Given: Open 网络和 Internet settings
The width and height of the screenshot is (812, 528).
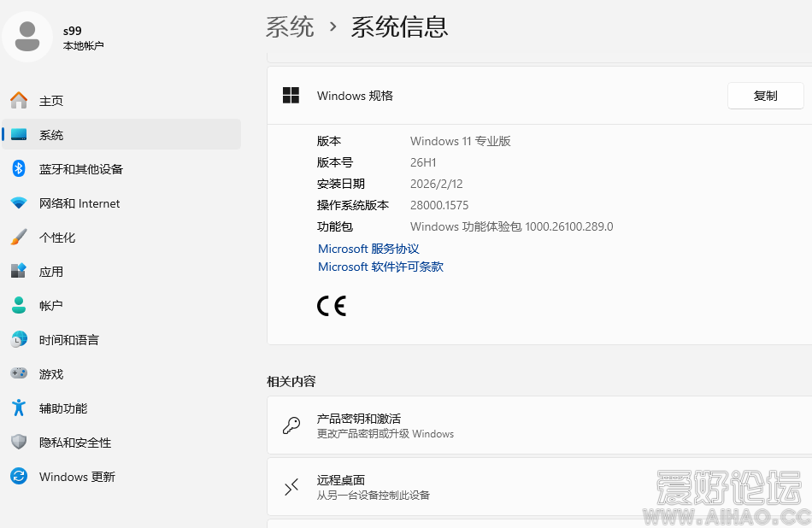Looking at the screenshot, I should coord(121,203).
